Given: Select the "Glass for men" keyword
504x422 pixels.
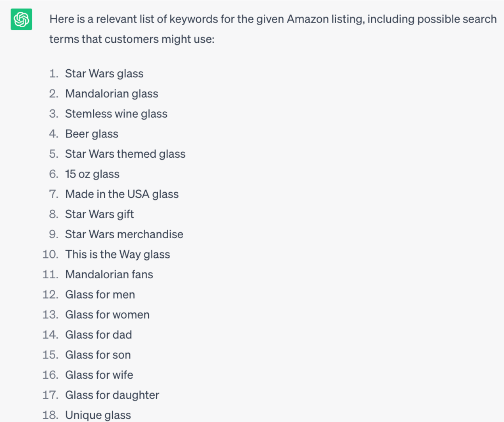Looking at the screenshot, I should click(x=100, y=294).
